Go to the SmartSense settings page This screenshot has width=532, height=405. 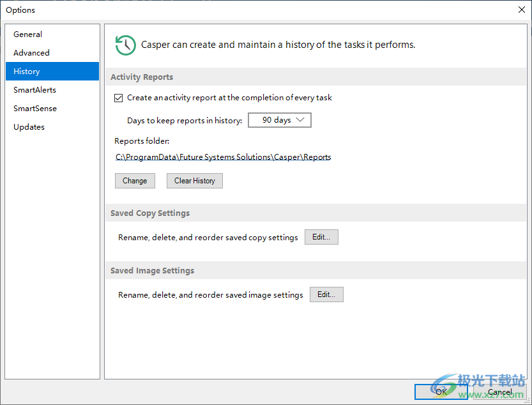[35, 109]
